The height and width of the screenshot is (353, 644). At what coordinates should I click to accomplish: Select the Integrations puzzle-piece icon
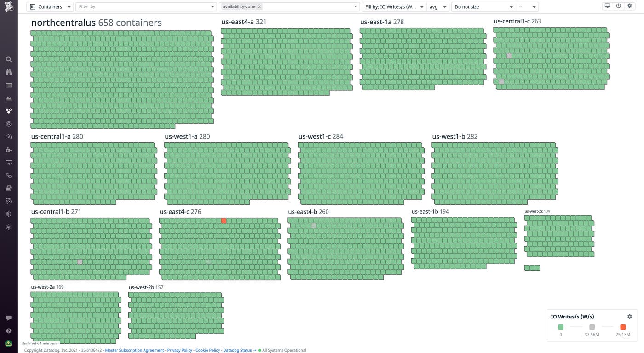pyautogui.click(x=8, y=149)
